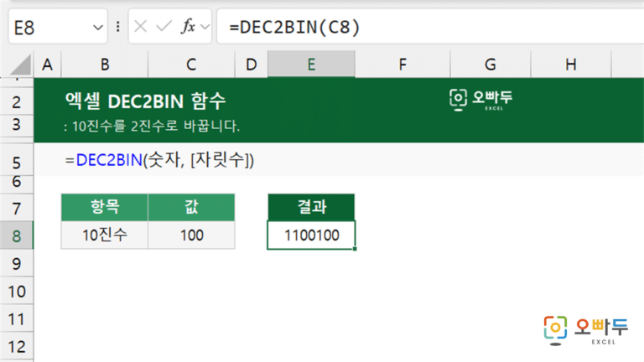Click result cell showing 1100100

point(311,235)
